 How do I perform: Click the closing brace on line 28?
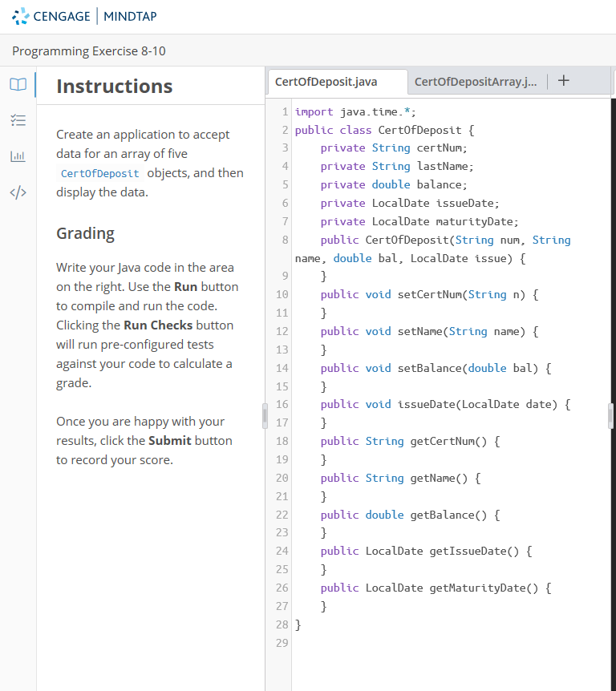click(x=298, y=625)
